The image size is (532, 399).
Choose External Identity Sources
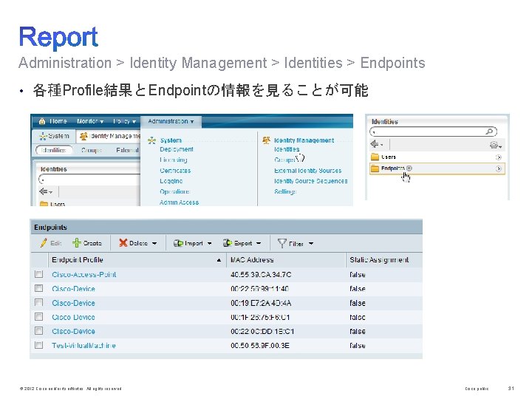[307, 171]
